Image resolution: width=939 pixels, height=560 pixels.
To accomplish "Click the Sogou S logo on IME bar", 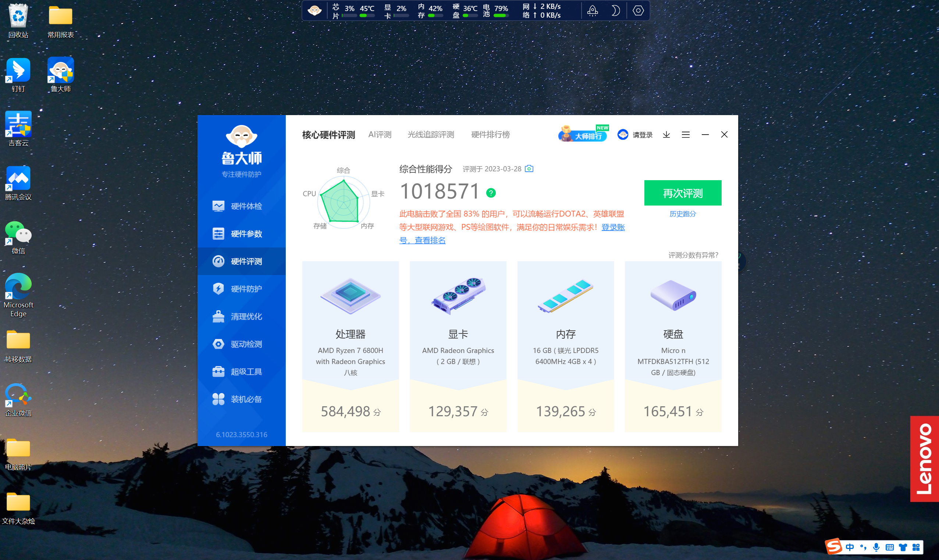I will pyautogui.click(x=834, y=547).
